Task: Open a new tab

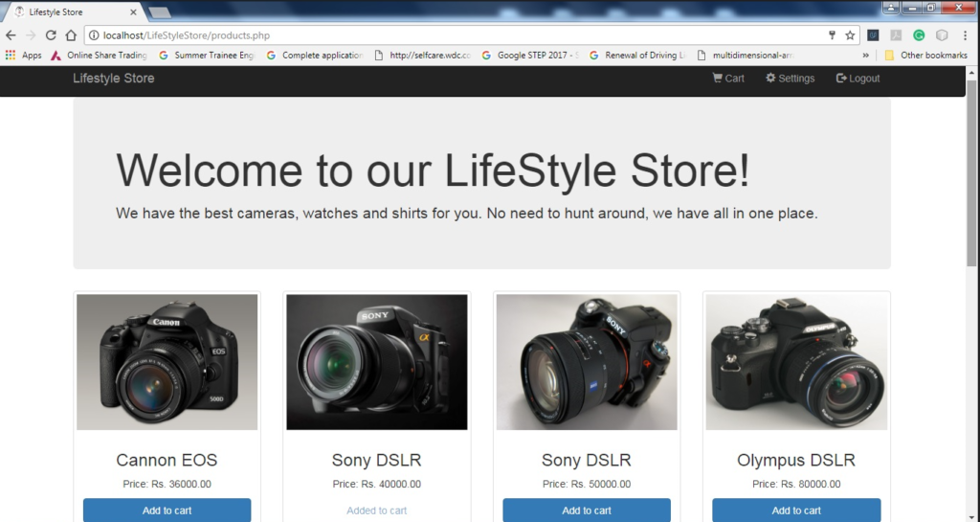Action: pyautogui.click(x=160, y=12)
